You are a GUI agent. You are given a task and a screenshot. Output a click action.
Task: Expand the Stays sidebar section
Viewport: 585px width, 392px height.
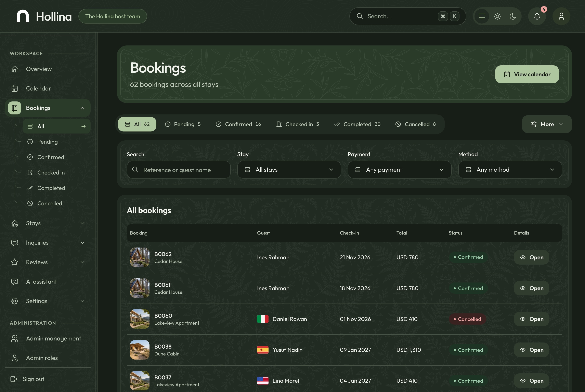[x=82, y=223]
